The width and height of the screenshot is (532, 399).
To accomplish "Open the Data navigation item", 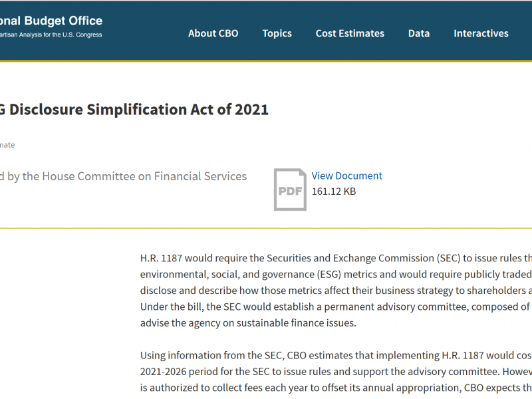I will pyautogui.click(x=419, y=33).
